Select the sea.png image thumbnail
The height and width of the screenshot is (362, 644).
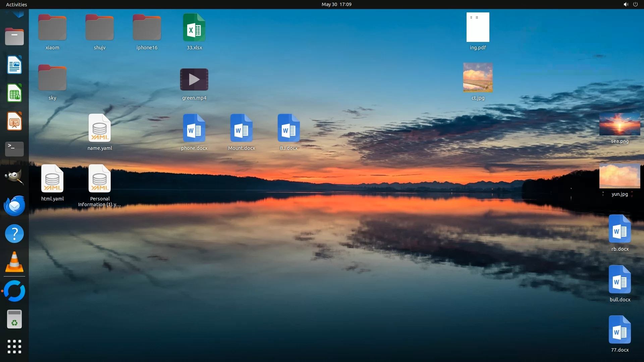(620, 124)
